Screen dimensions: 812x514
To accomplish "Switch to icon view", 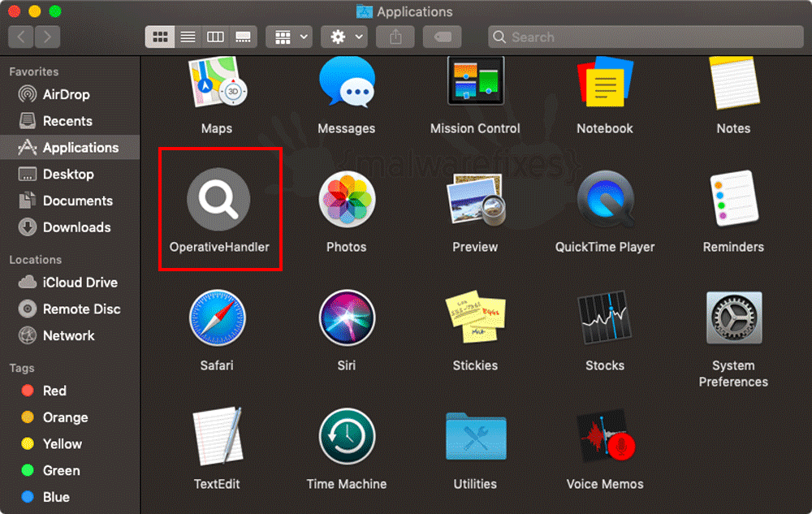I will (x=159, y=37).
